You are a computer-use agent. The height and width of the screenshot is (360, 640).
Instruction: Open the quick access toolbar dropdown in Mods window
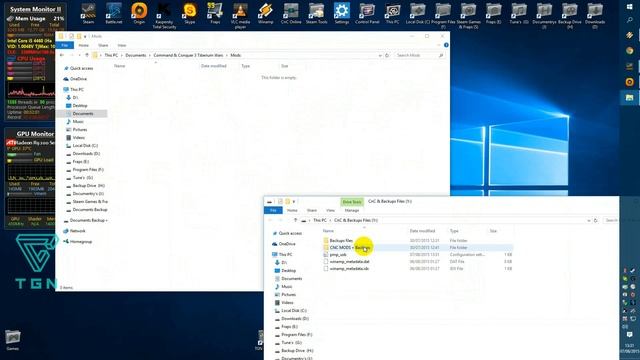[x=85, y=36]
